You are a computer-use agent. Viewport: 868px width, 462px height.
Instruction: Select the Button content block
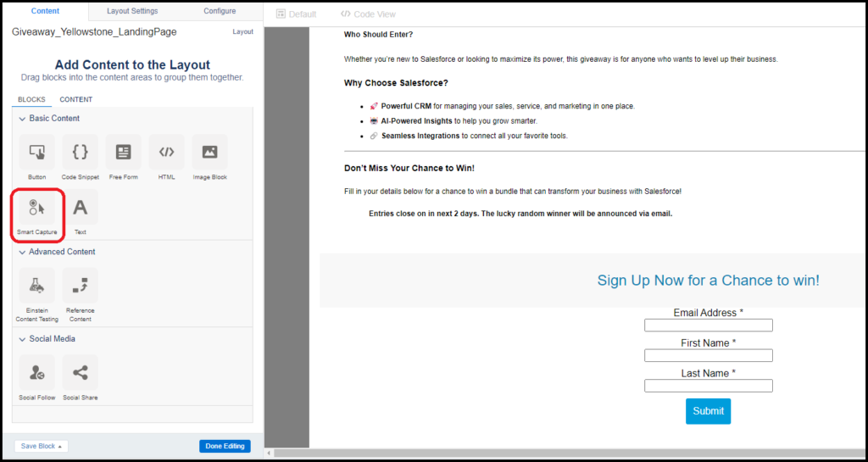pos(37,152)
